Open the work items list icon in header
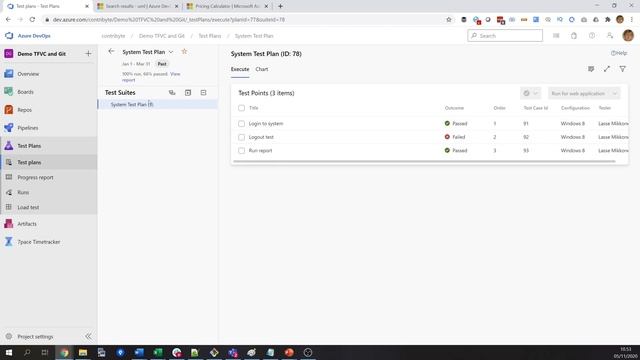The width and height of the screenshot is (640, 360). coord(556,36)
